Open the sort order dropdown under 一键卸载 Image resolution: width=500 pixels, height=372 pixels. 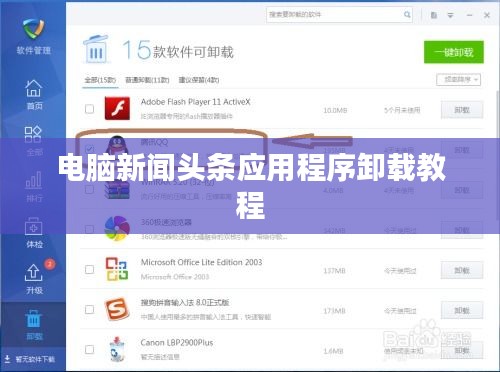[458, 80]
